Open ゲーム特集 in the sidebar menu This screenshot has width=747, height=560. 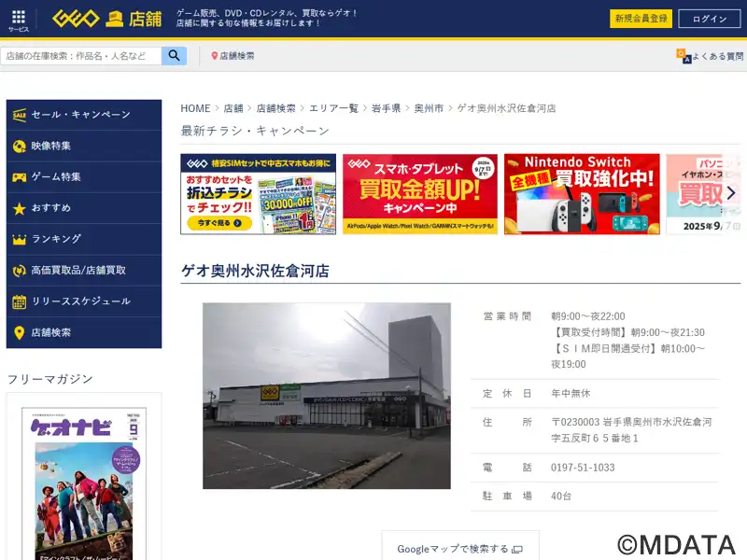click(84, 177)
